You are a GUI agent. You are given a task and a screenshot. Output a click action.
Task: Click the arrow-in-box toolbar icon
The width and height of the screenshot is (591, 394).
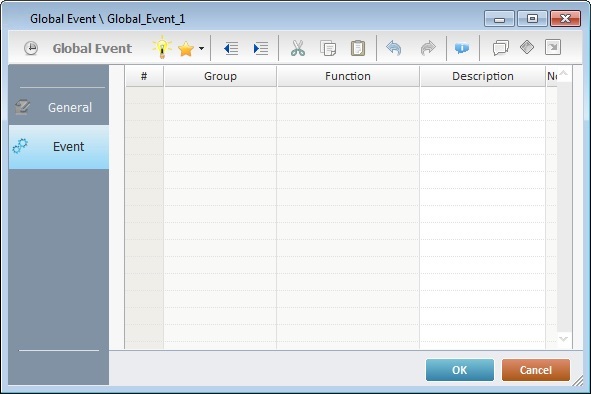coord(553,47)
